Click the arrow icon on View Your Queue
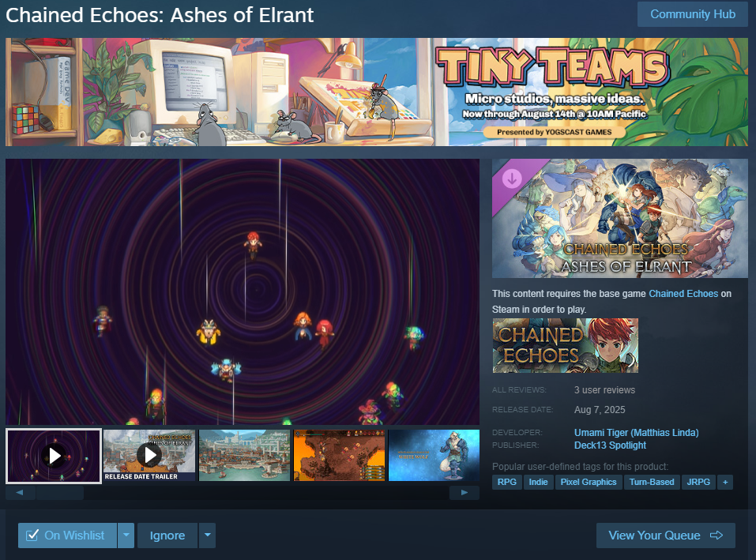Image resolution: width=756 pixels, height=560 pixels. 717,536
